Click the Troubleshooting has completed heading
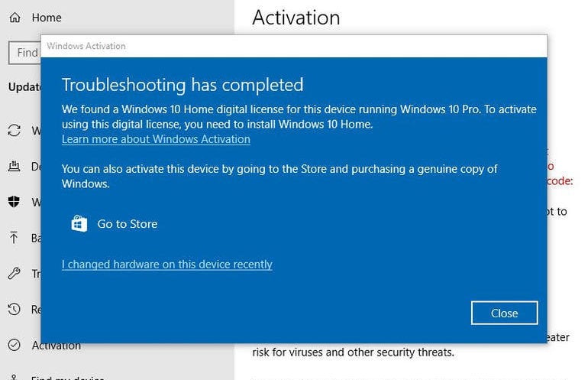Image resolution: width=588 pixels, height=380 pixels. point(183,85)
